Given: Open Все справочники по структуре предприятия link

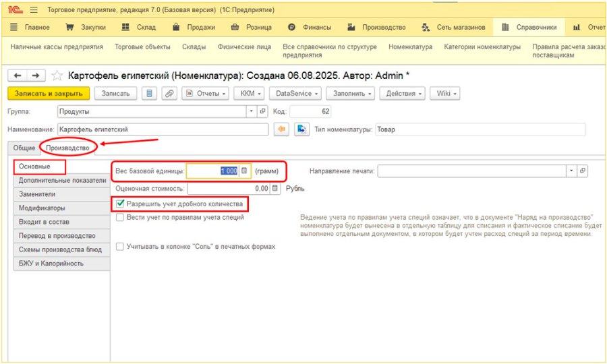Looking at the screenshot, I should coord(330,51).
